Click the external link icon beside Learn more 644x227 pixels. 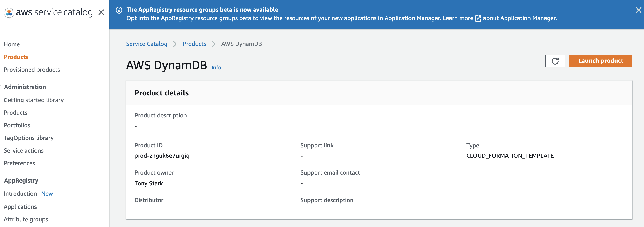(x=478, y=18)
